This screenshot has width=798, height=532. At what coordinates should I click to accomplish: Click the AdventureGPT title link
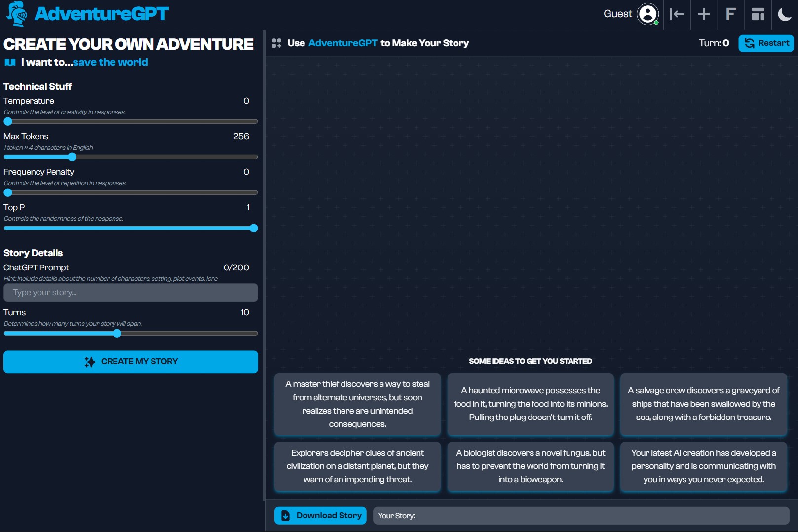pos(102,14)
